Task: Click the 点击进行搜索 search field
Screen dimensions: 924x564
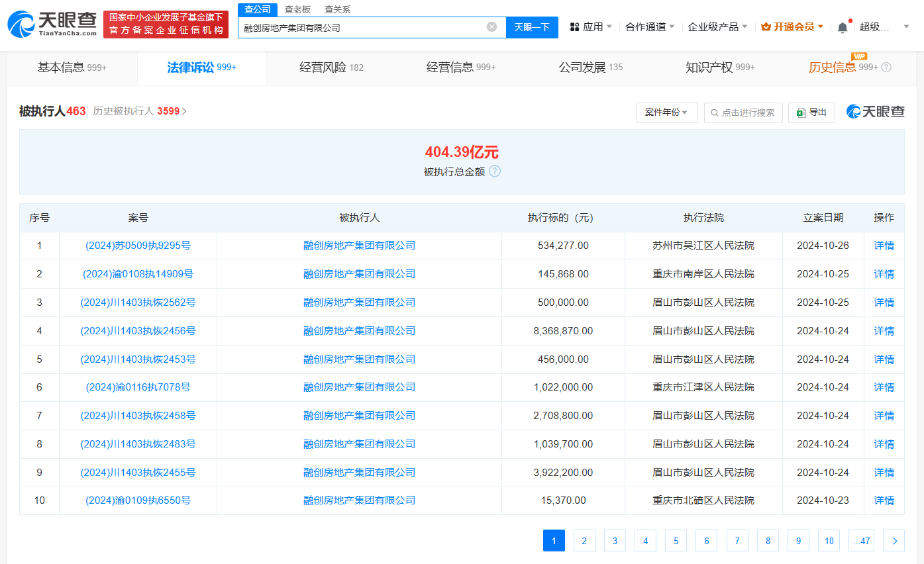Action: point(743,113)
